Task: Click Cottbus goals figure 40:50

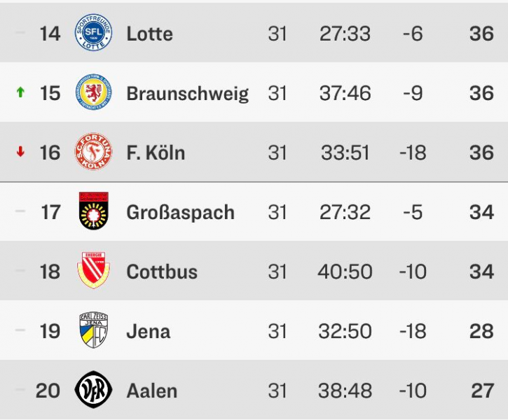Action: pos(345,272)
